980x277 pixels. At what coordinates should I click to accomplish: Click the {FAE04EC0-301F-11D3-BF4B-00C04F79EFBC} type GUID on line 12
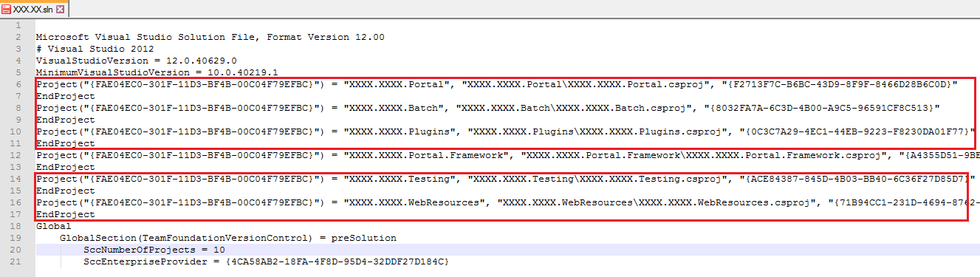click(x=202, y=155)
